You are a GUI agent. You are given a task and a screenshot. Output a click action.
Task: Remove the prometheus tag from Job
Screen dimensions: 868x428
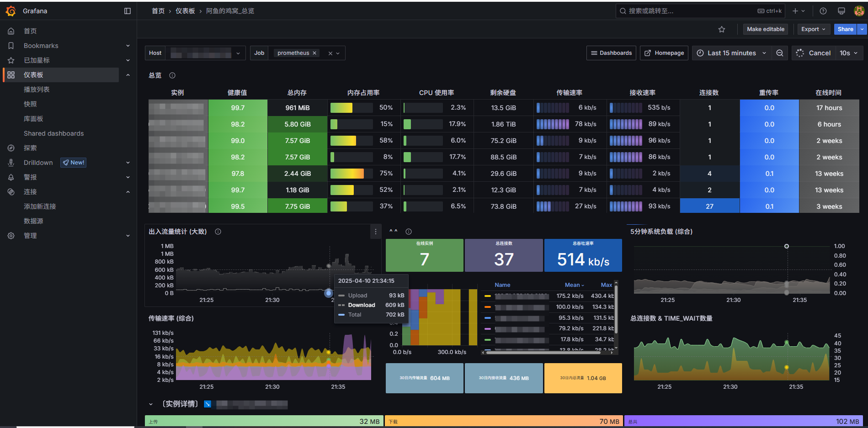pyautogui.click(x=314, y=53)
